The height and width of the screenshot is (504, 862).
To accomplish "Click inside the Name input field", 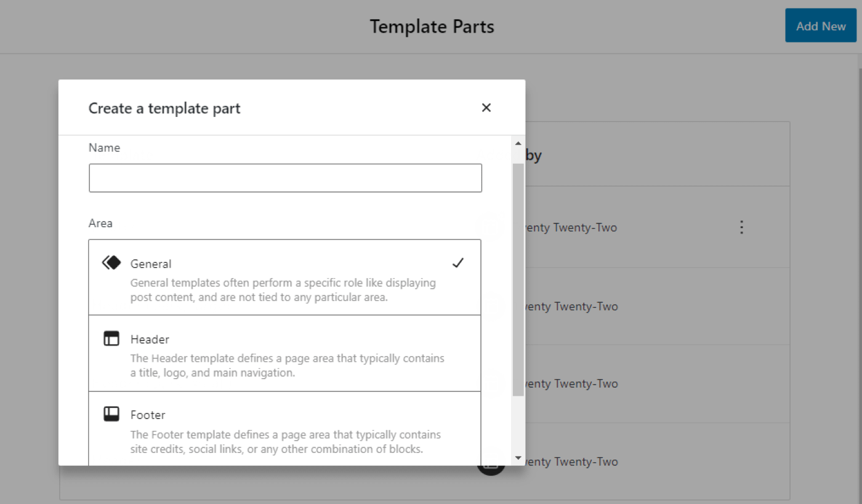I will (x=285, y=178).
